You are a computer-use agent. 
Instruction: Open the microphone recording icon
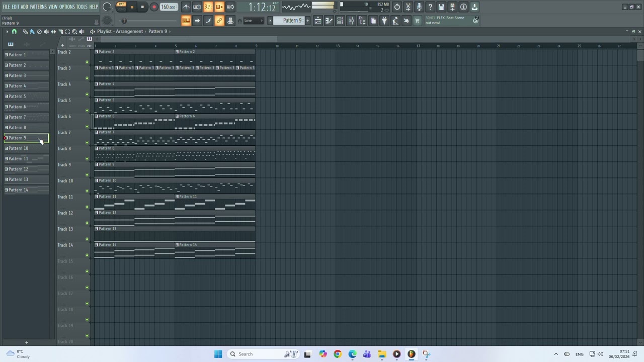(x=419, y=7)
